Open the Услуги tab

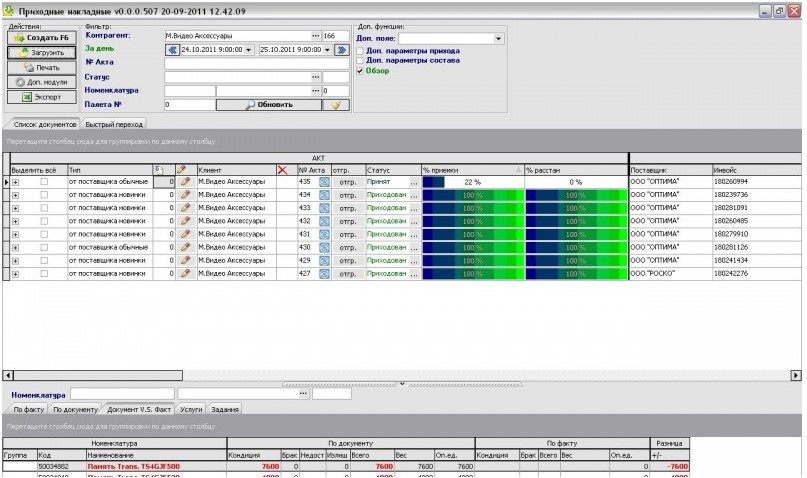pyautogui.click(x=192, y=409)
